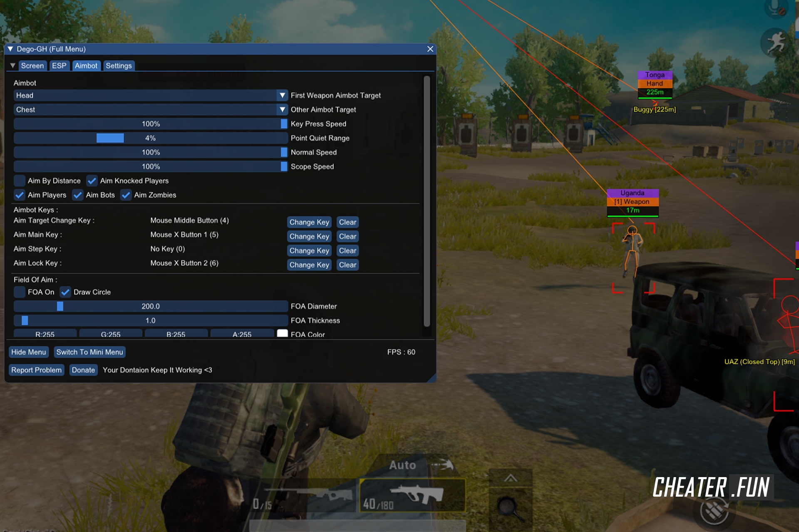Switch to the ESP tab

click(x=59, y=65)
